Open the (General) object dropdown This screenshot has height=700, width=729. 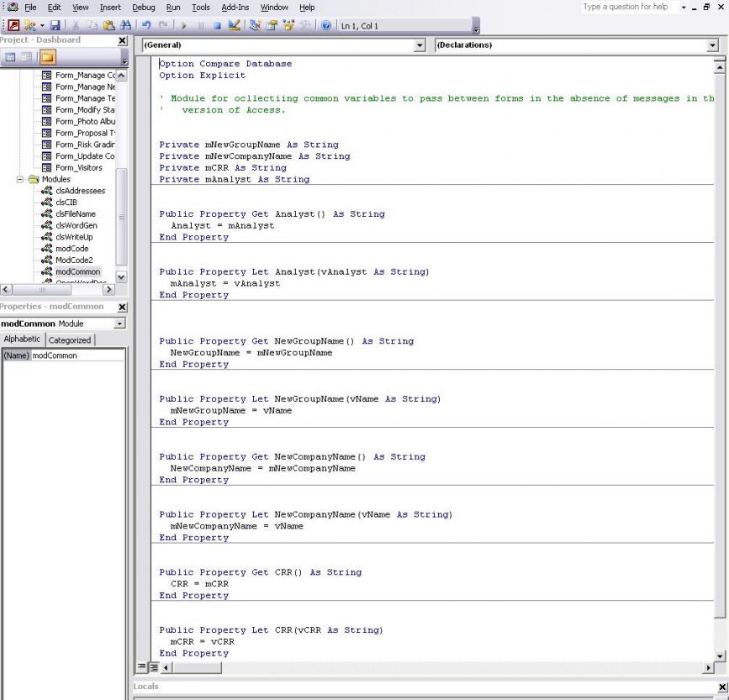coord(420,45)
